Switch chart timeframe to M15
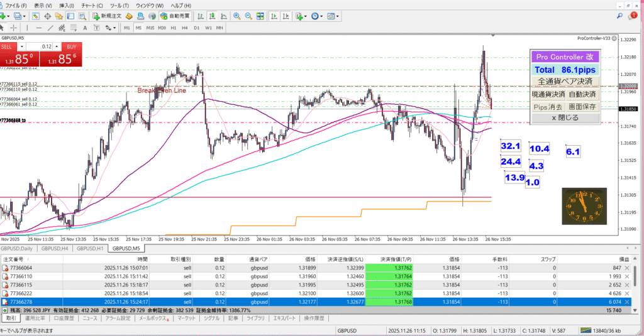 point(150,28)
